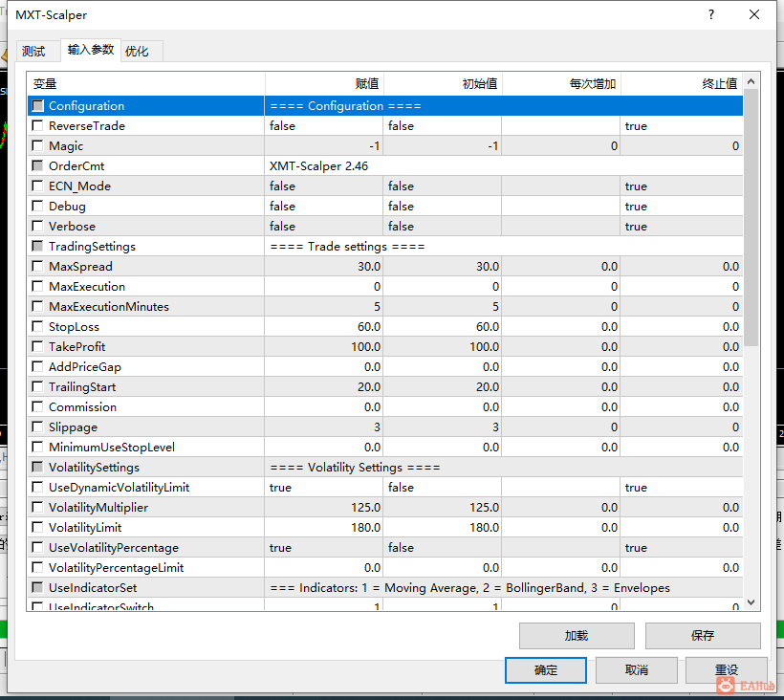Check the VolatilityPercentageLimit checkbox
Screen dimensions: 784x700
[x=37, y=567]
